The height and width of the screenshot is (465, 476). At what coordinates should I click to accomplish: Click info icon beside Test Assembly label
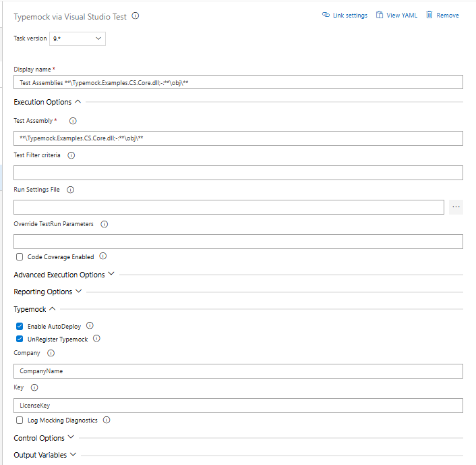[73, 121]
